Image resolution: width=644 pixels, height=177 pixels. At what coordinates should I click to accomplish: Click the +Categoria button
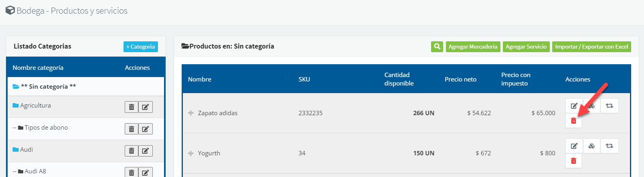tap(140, 47)
